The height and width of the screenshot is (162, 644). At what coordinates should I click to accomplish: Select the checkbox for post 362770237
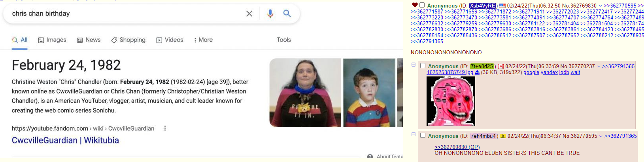click(x=423, y=66)
